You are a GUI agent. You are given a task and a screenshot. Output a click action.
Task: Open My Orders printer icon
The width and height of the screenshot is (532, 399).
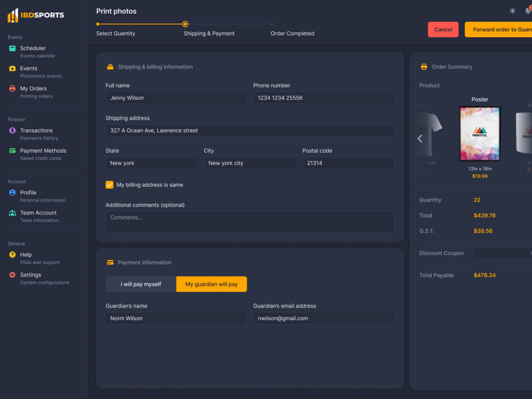pos(12,88)
